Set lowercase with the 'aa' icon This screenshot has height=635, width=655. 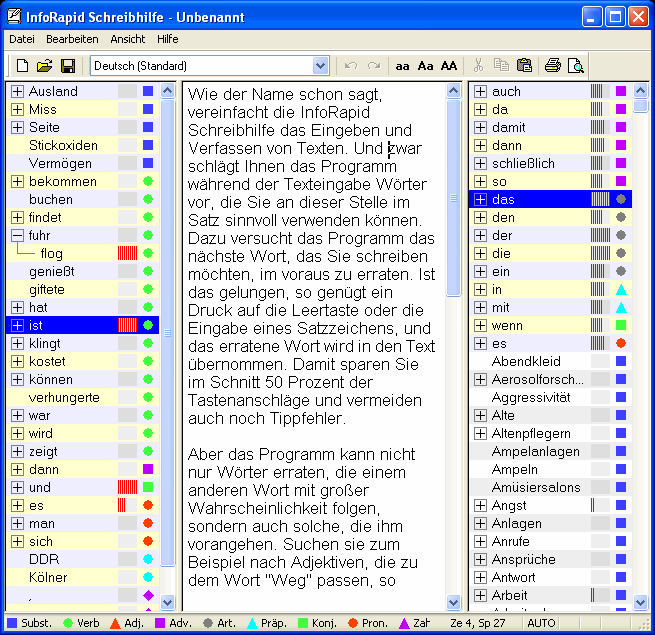click(402, 66)
